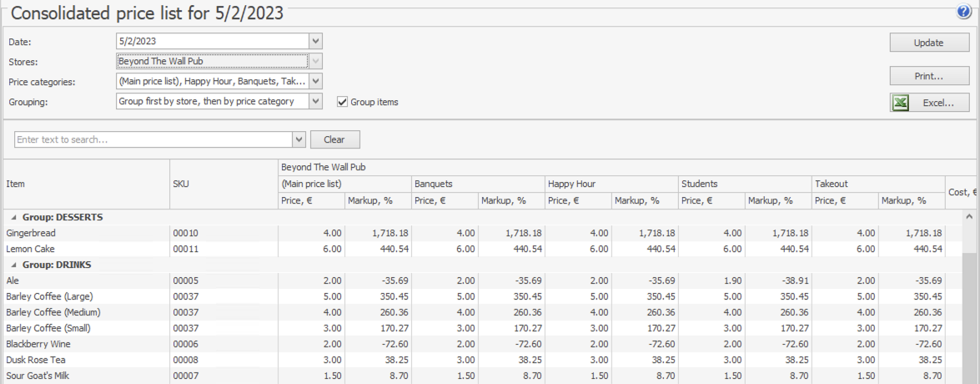Clear the search filter
The width and height of the screenshot is (980, 384).
(334, 139)
